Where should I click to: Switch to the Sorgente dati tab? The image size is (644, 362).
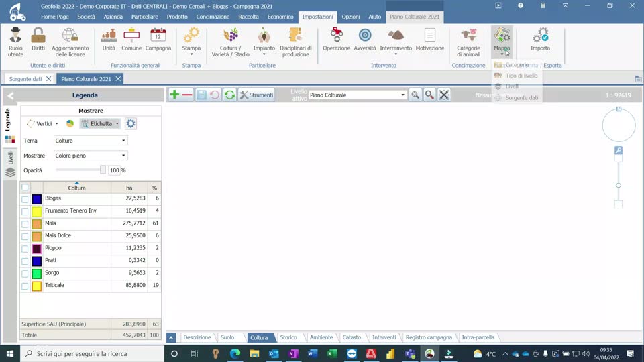25,79
